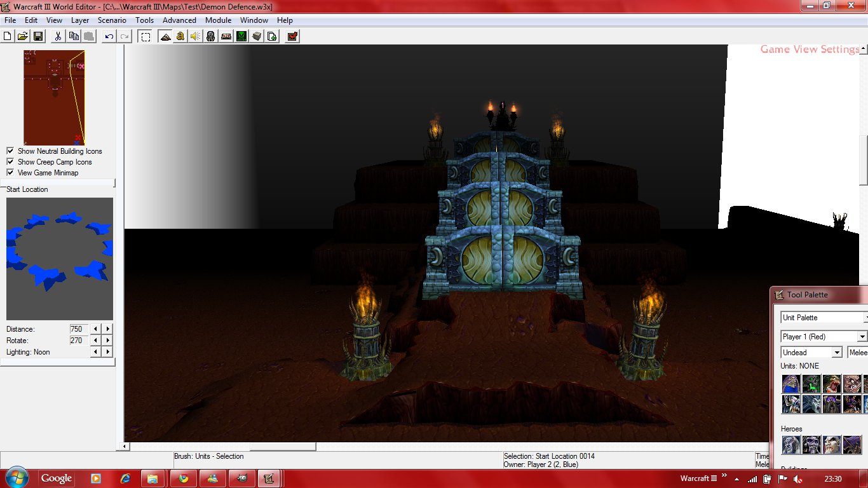
Task: Decrease Rotate value with left arrow
Action: [96, 341]
